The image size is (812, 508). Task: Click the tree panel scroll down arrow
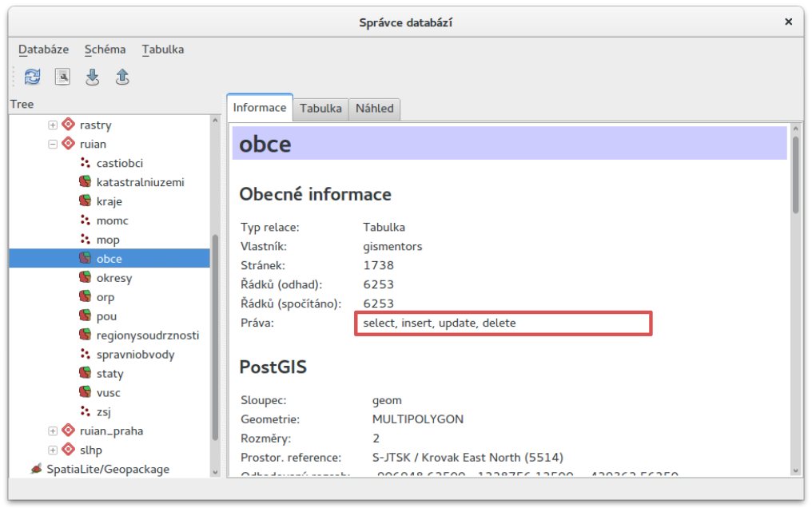215,472
